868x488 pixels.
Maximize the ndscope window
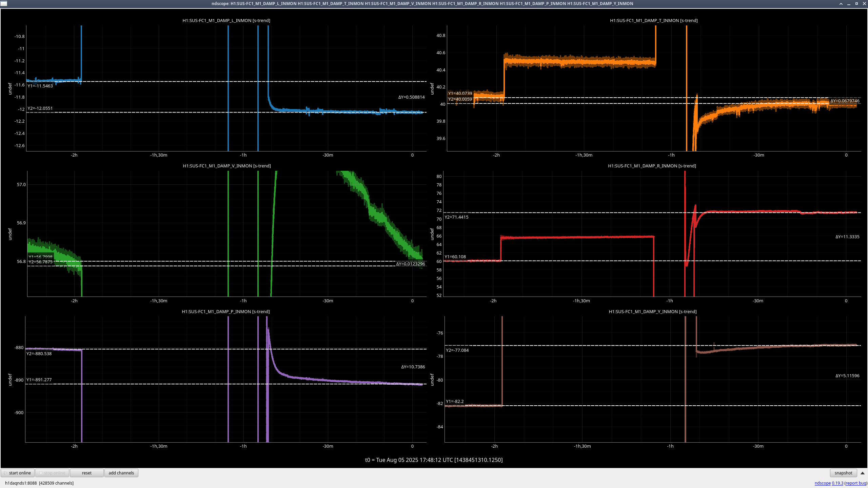pos(856,4)
